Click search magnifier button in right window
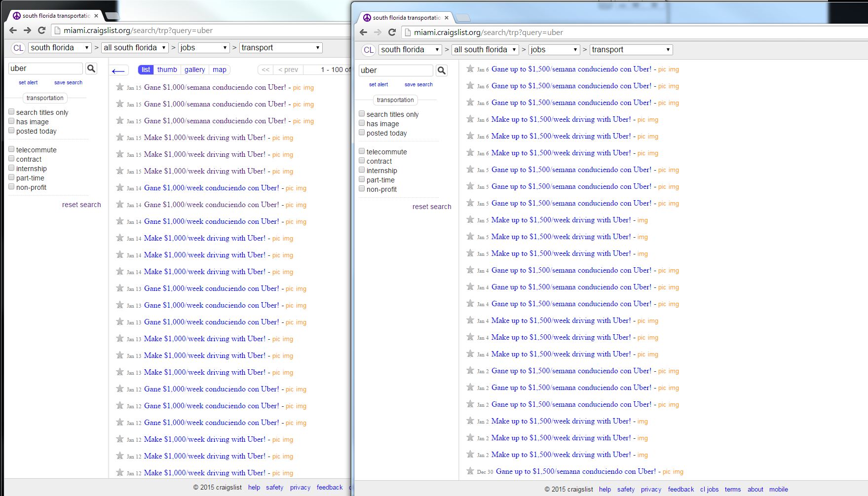The width and height of the screenshot is (868, 496). 442,71
